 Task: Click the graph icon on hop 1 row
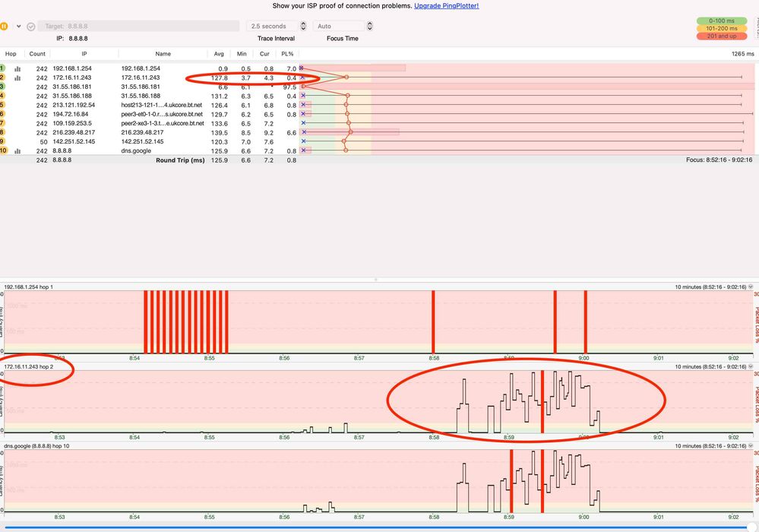[x=17, y=68]
